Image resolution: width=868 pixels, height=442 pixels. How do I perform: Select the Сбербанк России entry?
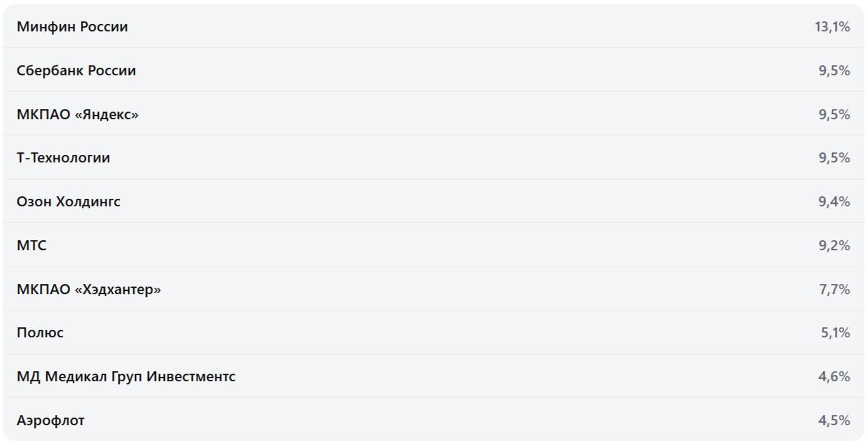[x=76, y=70]
